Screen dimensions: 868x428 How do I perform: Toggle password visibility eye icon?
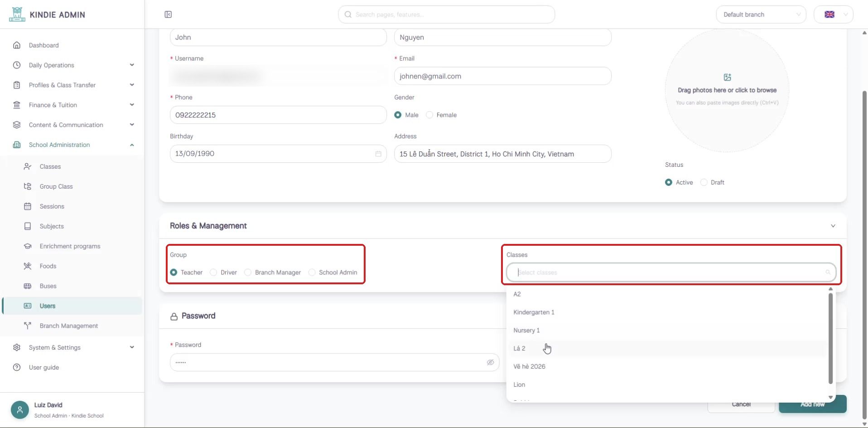coord(490,362)
